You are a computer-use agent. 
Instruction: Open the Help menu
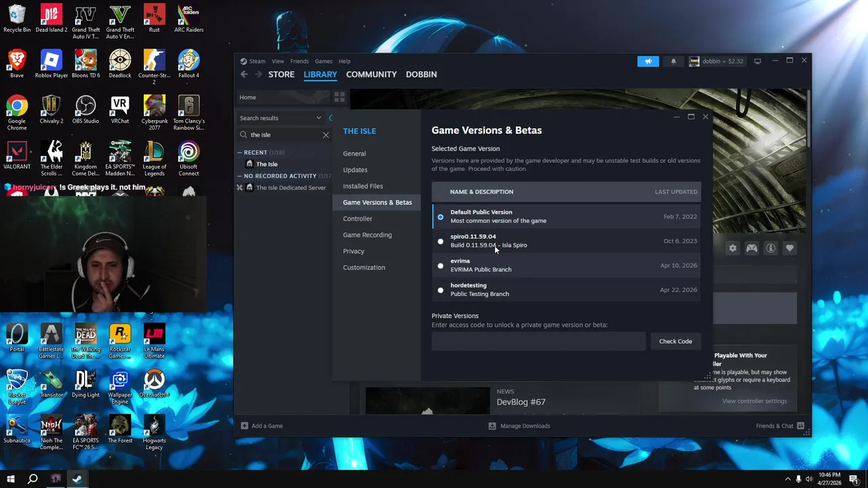click(x=344, y=61)
